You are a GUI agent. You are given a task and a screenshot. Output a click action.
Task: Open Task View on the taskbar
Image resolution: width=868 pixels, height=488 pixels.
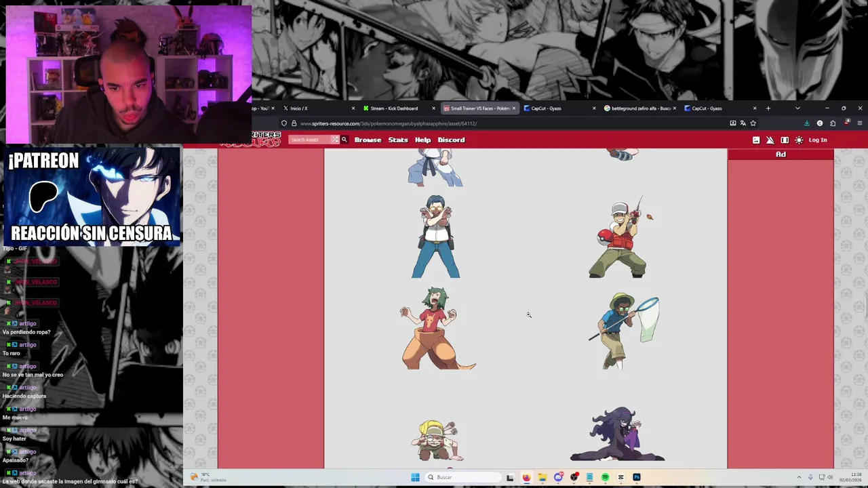[x=510, y=477]
